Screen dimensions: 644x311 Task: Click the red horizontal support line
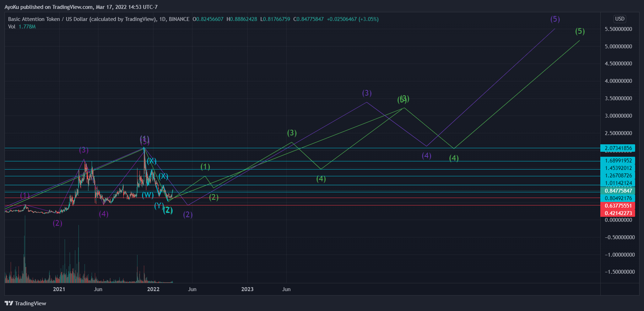tap(302, 198)
